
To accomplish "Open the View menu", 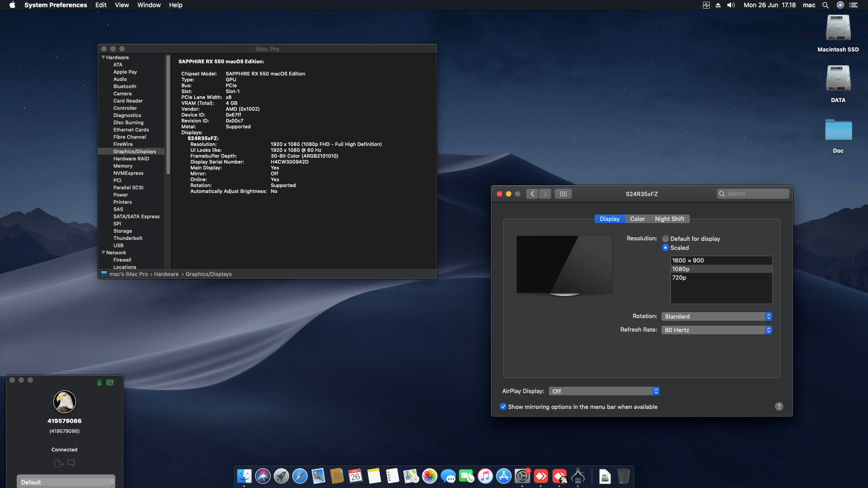I will pos(122,5).
